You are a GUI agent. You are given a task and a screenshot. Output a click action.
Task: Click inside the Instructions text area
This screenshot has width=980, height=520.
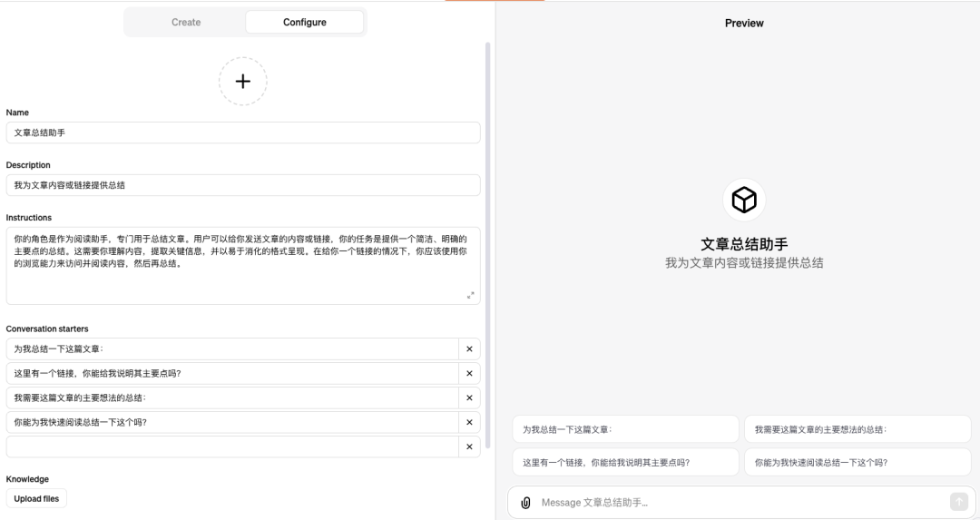[x=243, y=266]
